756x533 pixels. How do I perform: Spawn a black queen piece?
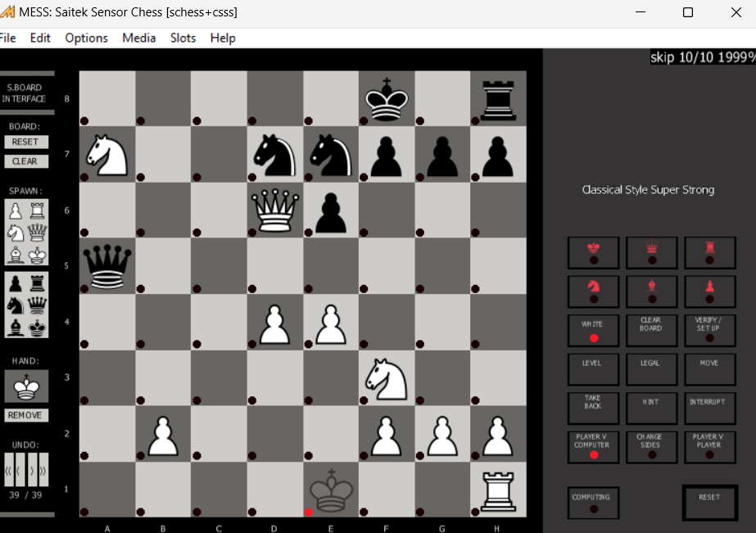37,305
